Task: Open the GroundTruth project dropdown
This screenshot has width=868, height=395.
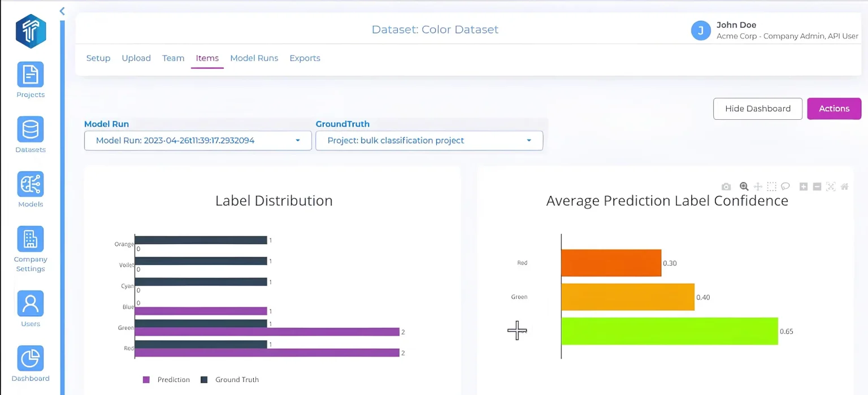Action: pyautogui.click(x=429, y=141)
